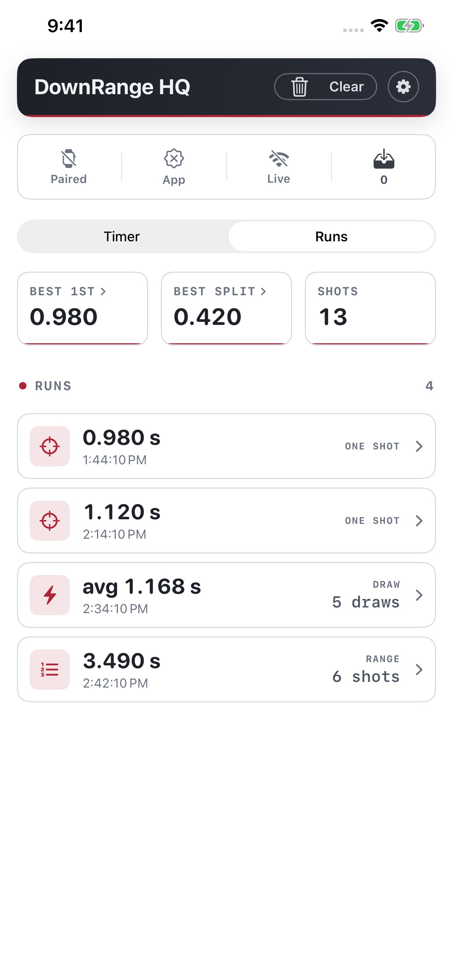Tap crosshair icon on 0.980 s run
This screenshot has height=980, width=453.
point(50,446)
